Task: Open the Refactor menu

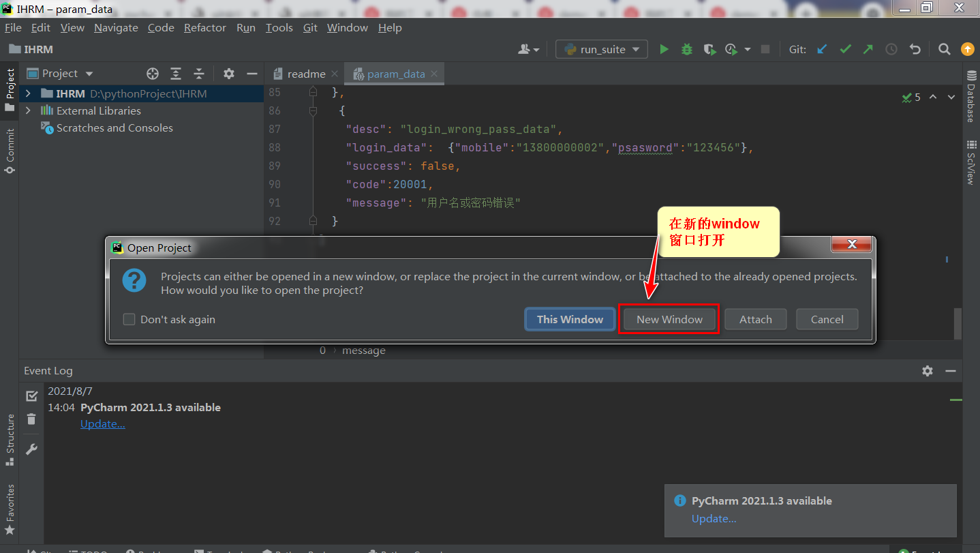Action: (204, 27)
